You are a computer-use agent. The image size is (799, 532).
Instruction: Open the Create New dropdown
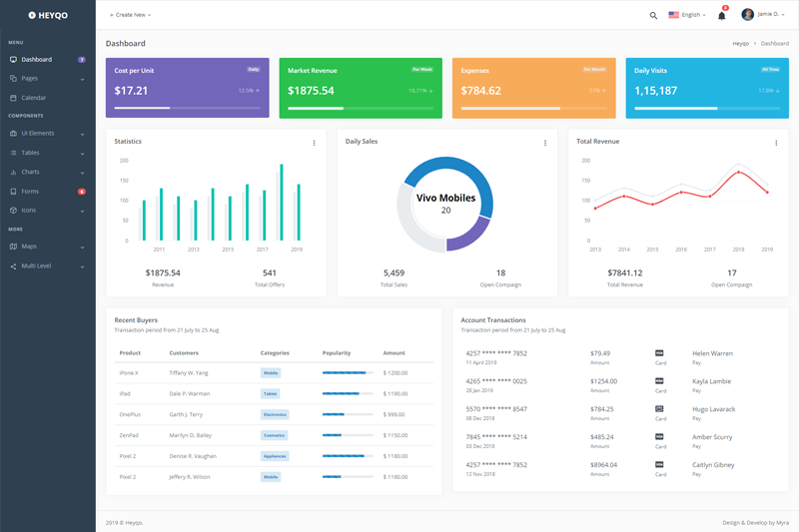pos(130,15)
